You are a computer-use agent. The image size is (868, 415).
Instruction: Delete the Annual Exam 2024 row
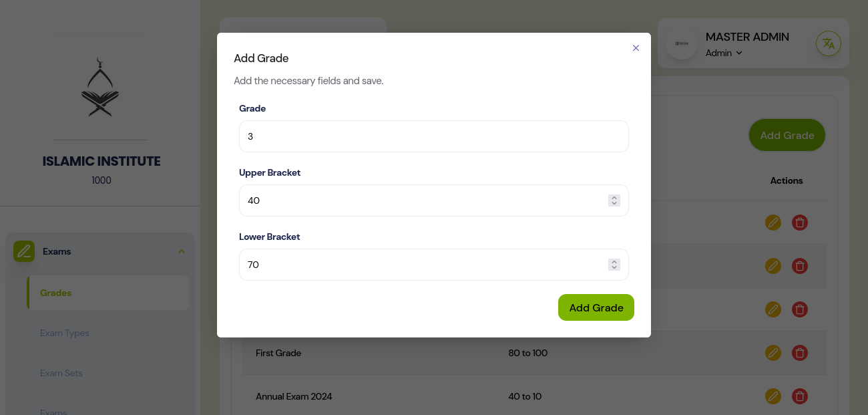coord(799,396)
